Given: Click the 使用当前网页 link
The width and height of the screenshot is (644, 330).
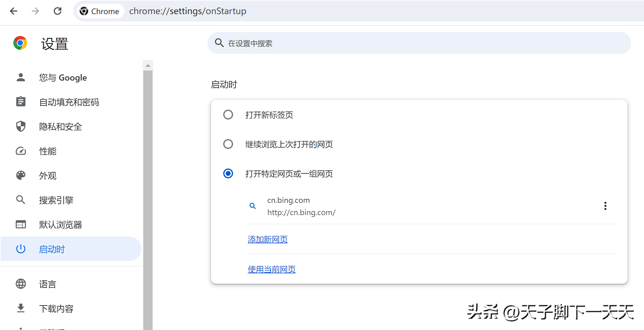Looking at the screenshot, I should 272,269.
